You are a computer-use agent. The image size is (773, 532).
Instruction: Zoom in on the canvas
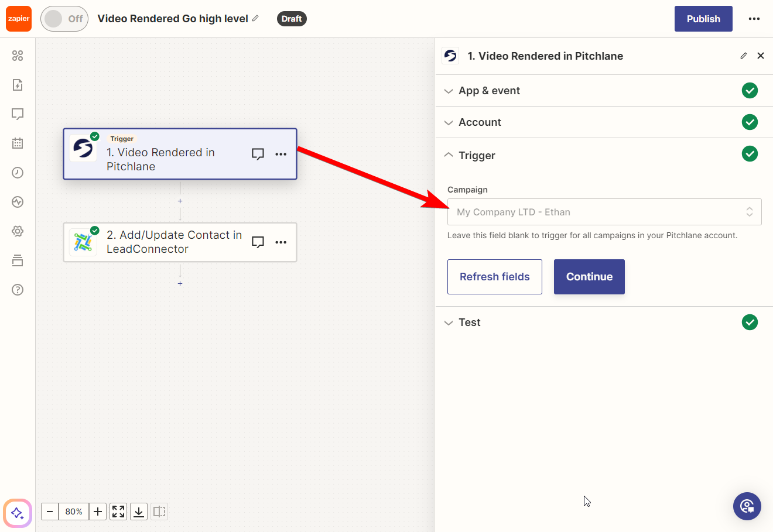tap(98, 512)
